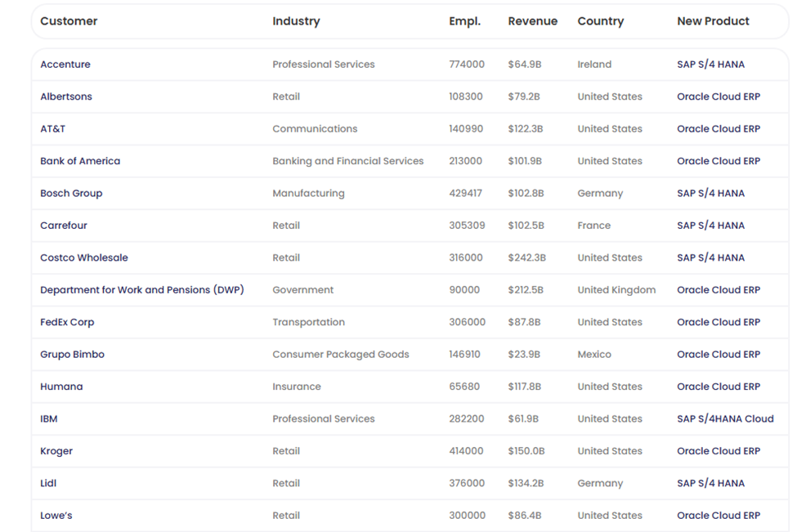Open SAP S/4HANA Cloud product for IBM
Image resolution: width=797 pixels, height=532 pixels.
click(725, 418)
